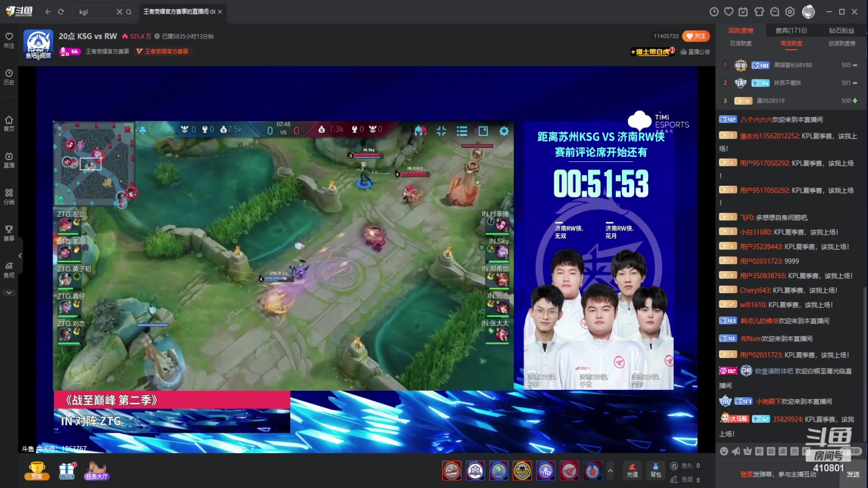This screenshot has height=488, width=868.
Task: Expand the gift list up arrow
Action: [x=610, y=471]
